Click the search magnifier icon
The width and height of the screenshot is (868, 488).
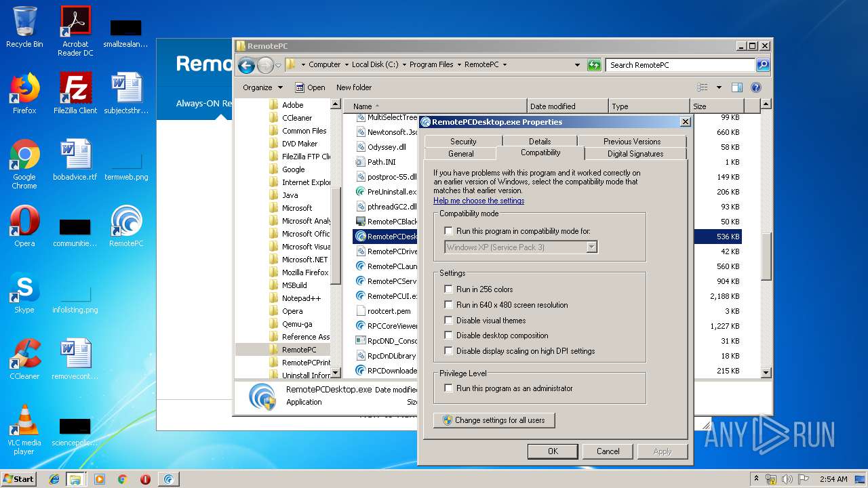pyautogui.click(x=763, y=65)
